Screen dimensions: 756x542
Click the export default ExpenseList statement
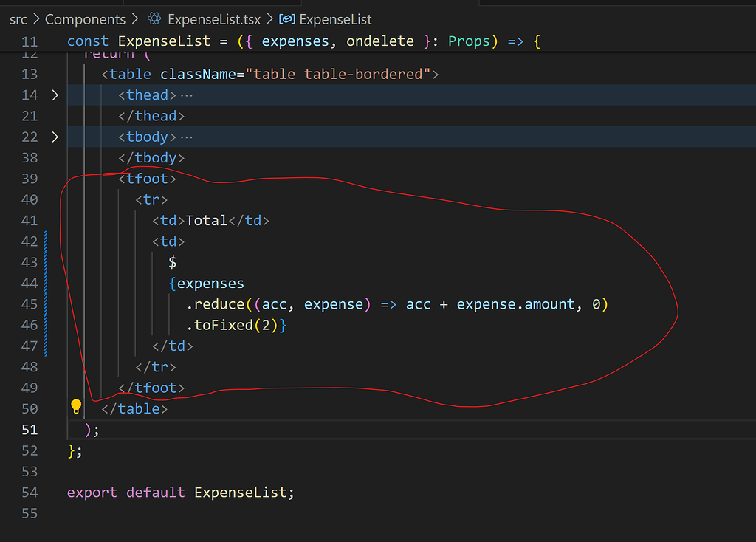click(181, 492)
